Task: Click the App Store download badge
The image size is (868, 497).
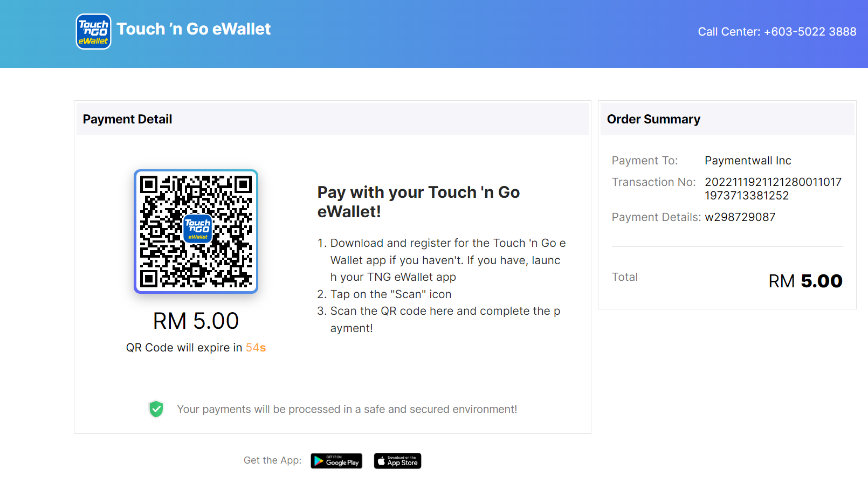Action: tap(397, 461)
